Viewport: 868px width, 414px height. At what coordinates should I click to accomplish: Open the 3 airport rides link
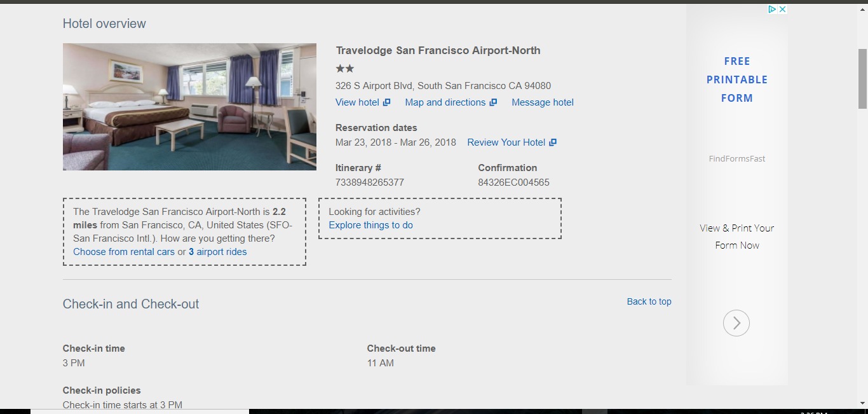coord(217,252)
